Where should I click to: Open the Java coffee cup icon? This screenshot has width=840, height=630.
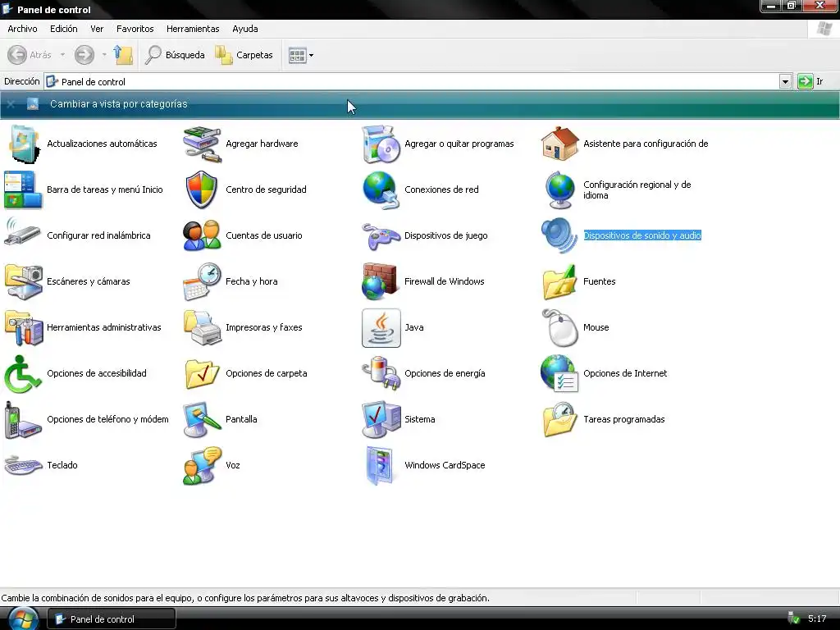point(381,327)
